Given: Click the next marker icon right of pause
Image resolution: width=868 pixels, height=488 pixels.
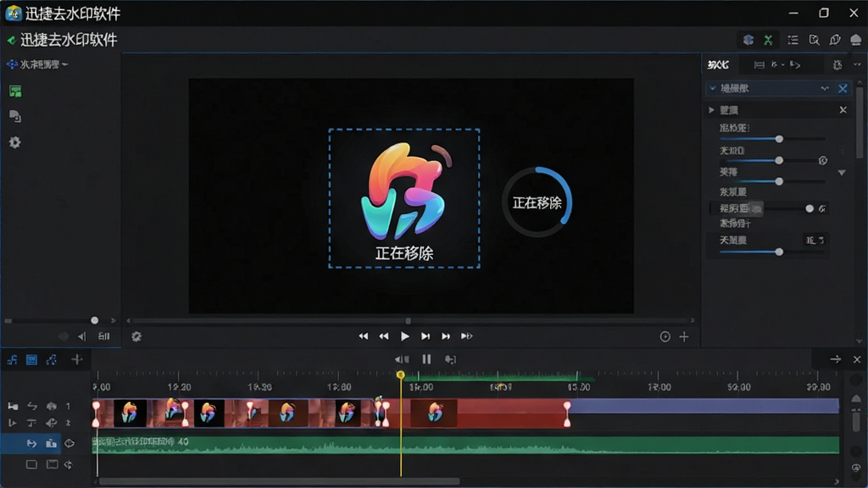Looking at the screenshot, I should tap(451, 359).
